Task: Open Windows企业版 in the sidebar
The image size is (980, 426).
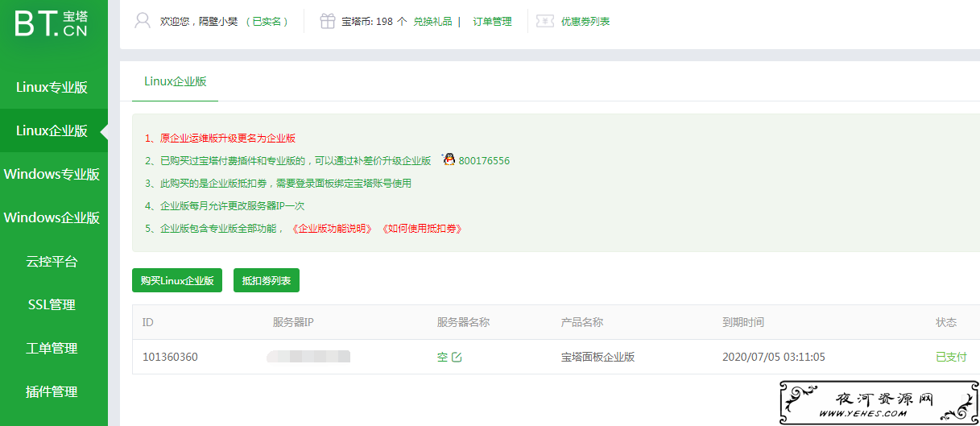Action: [x=52, y=217]
